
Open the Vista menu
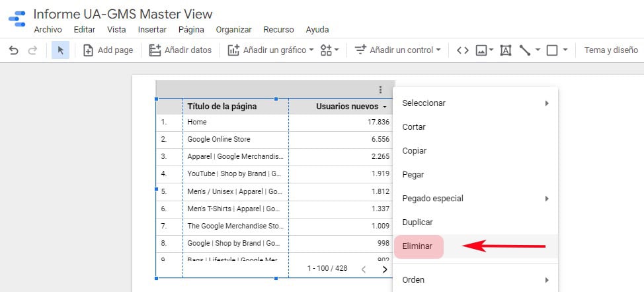(116, 30)
